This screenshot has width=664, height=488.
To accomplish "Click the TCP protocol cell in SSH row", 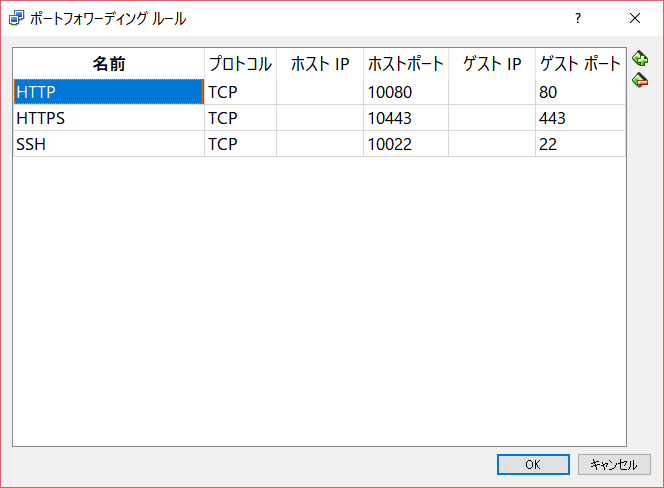I will click(241, 144).
